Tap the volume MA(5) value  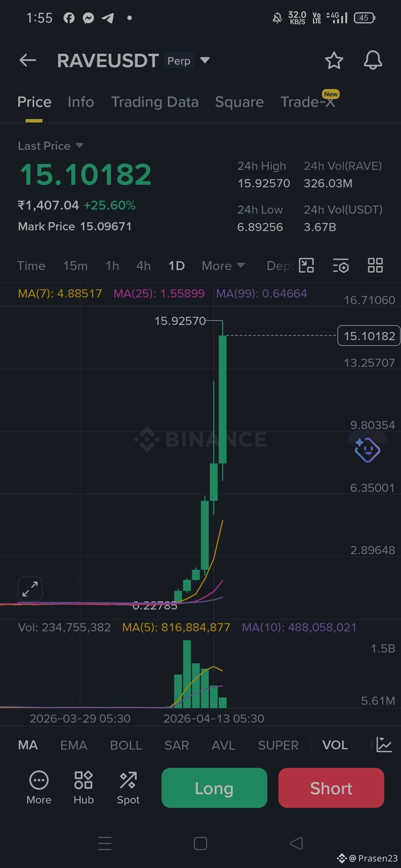pos(176,627)
